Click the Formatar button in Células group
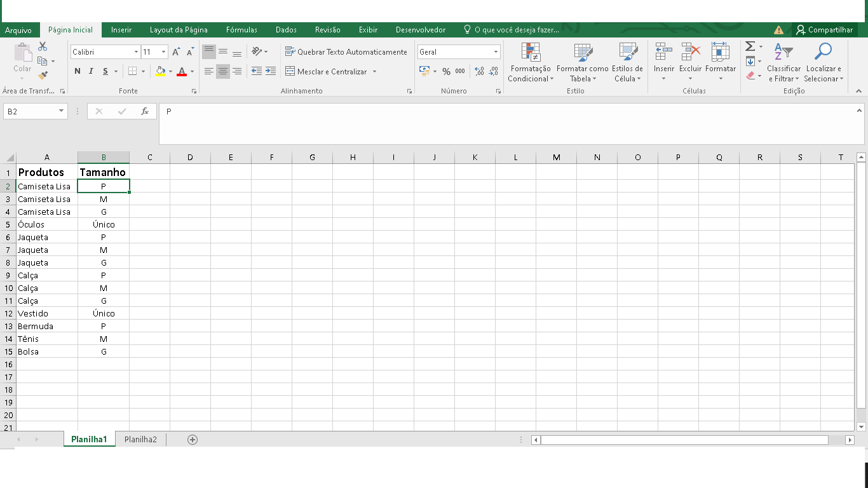 [x=721, y=62]
